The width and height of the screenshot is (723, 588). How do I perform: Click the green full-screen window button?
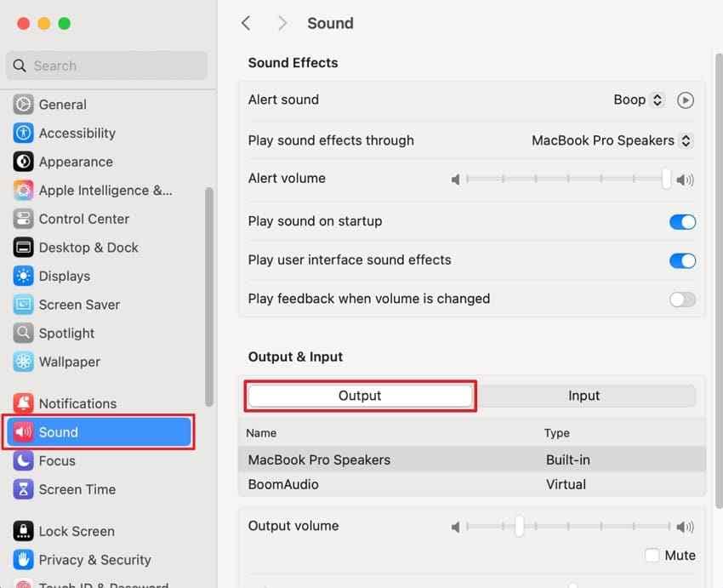(x=65, y=23)
